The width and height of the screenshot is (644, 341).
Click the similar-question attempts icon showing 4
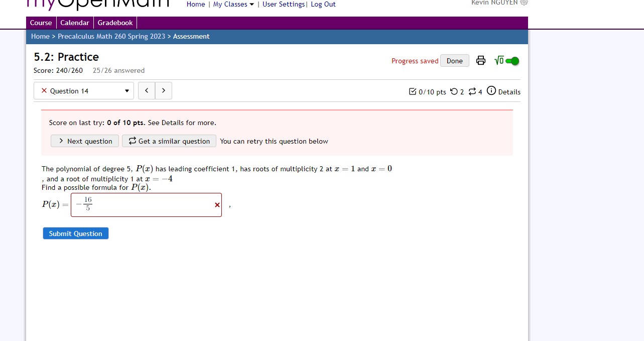pyautogui.click(x=471, y=92)
